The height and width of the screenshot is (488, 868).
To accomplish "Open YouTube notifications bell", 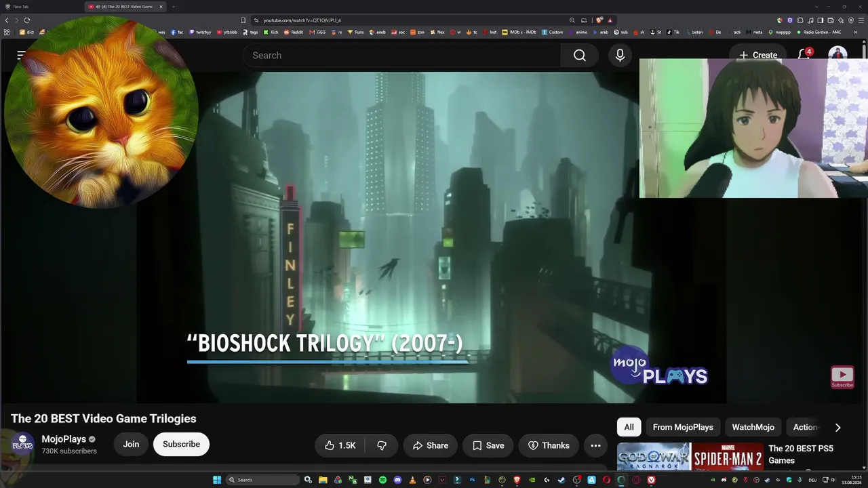I will pyautogui.click(x=804, y=55).
